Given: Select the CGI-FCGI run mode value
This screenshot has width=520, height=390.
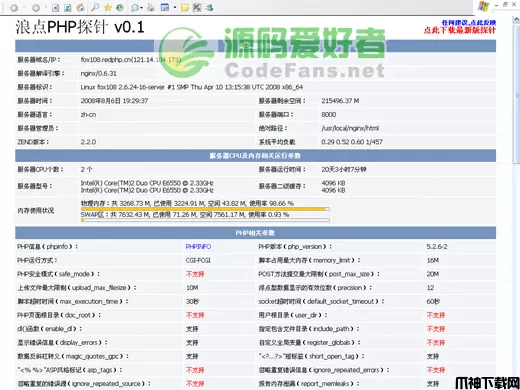Looking at the screenshot, I should (198, 260).
